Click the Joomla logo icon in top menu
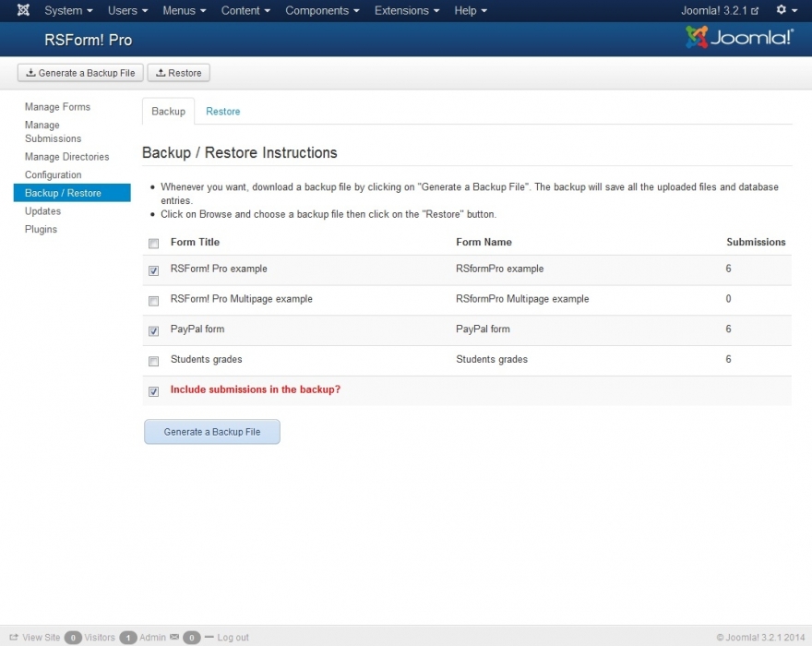Screen dimensions: 812x646 (23, 10)
